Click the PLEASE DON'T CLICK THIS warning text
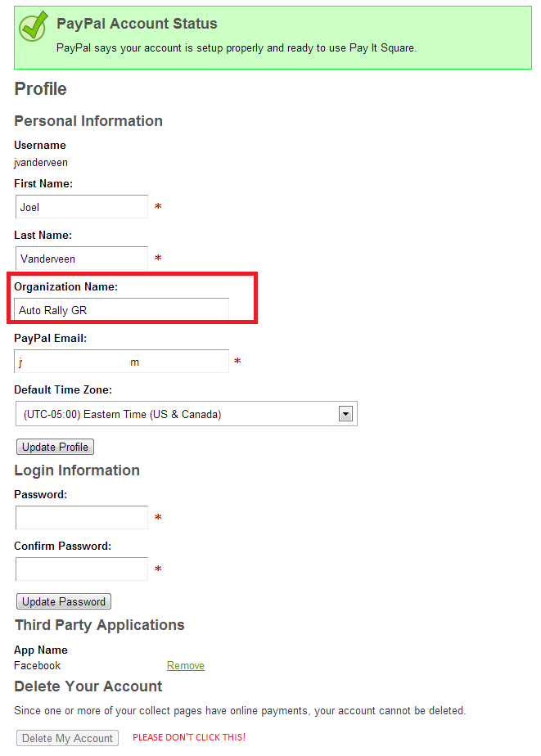 (188, 737)
